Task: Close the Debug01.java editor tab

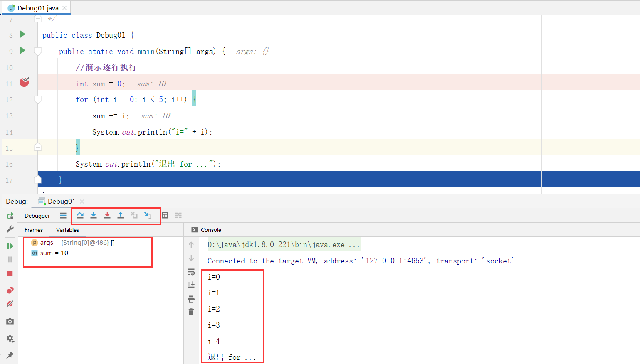Action: coord(64,8)
